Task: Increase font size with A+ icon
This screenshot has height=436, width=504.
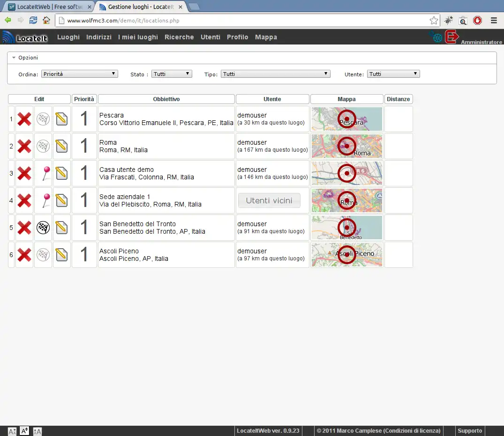Action: [24, 430]
